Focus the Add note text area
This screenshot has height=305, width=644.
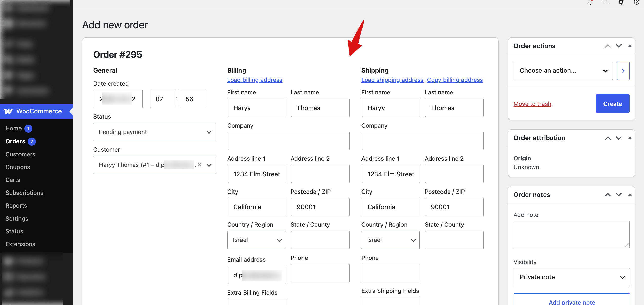pos(571,235)
